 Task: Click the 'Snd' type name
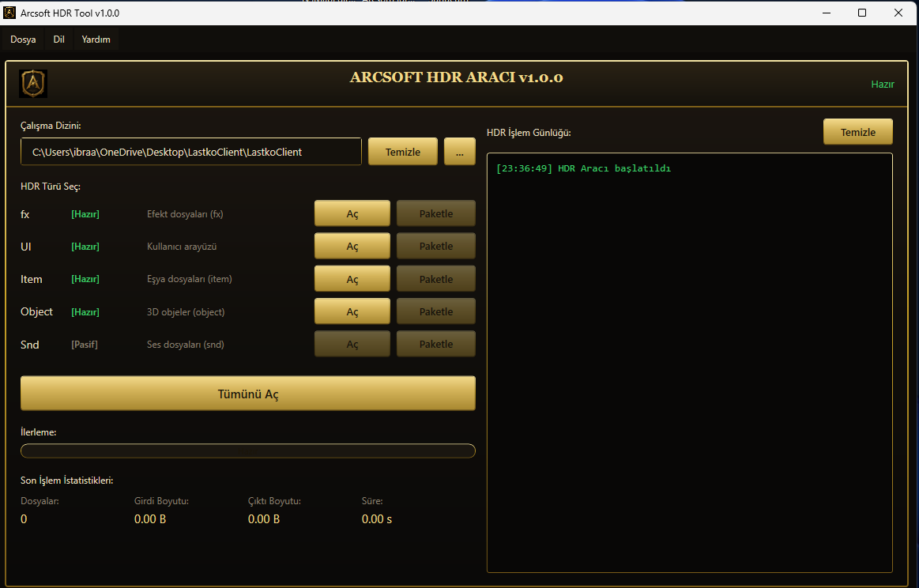(x=30, y=344)
